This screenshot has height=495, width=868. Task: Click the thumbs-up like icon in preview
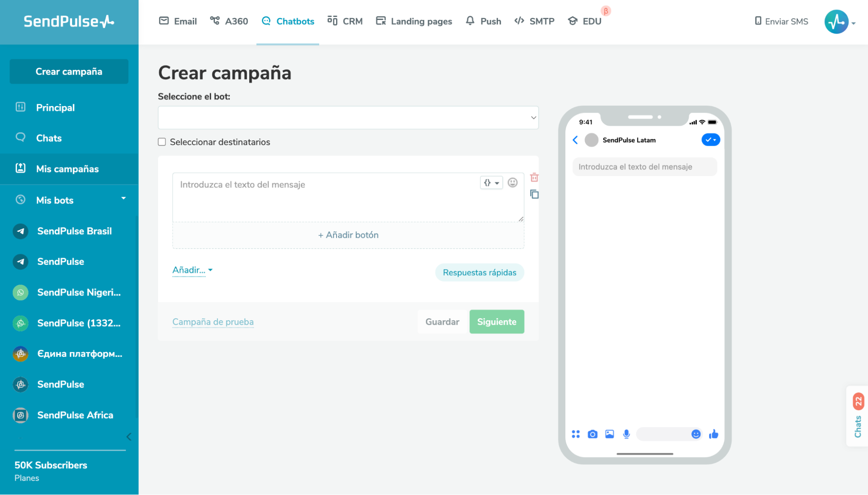click(713, 434)
